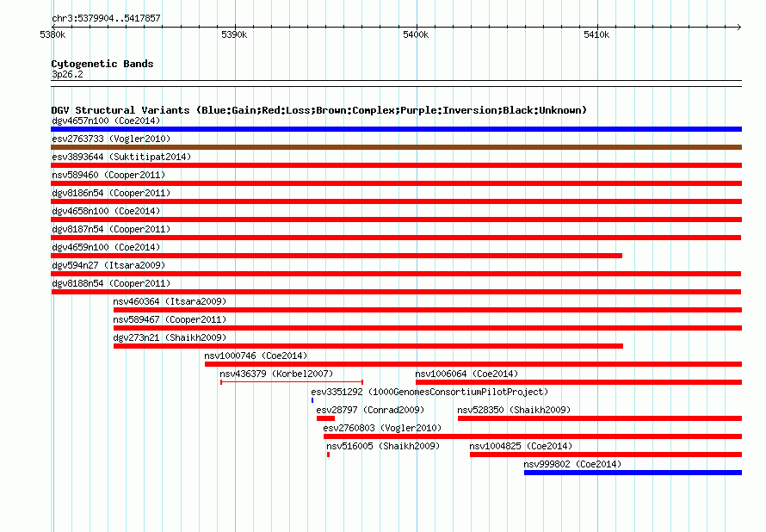This screenshot has height=532, width=766.
Task: Click the nsv1000746 red loss bar
Action: (x=473, y=364)
